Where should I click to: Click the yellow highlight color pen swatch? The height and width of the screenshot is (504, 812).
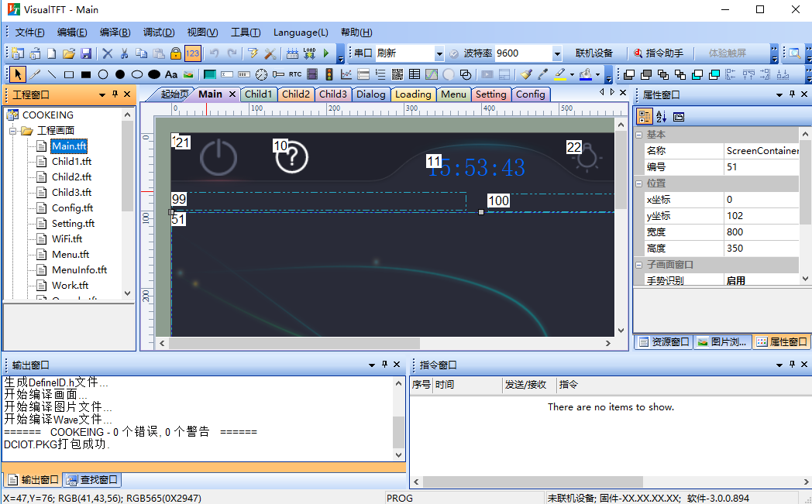(561, 74)
